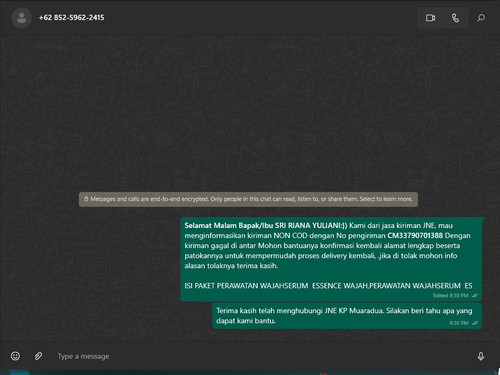Viewport: 500px width, 375px height.
Task: Start a video call with the contact
Action: [x=430, y=18]
